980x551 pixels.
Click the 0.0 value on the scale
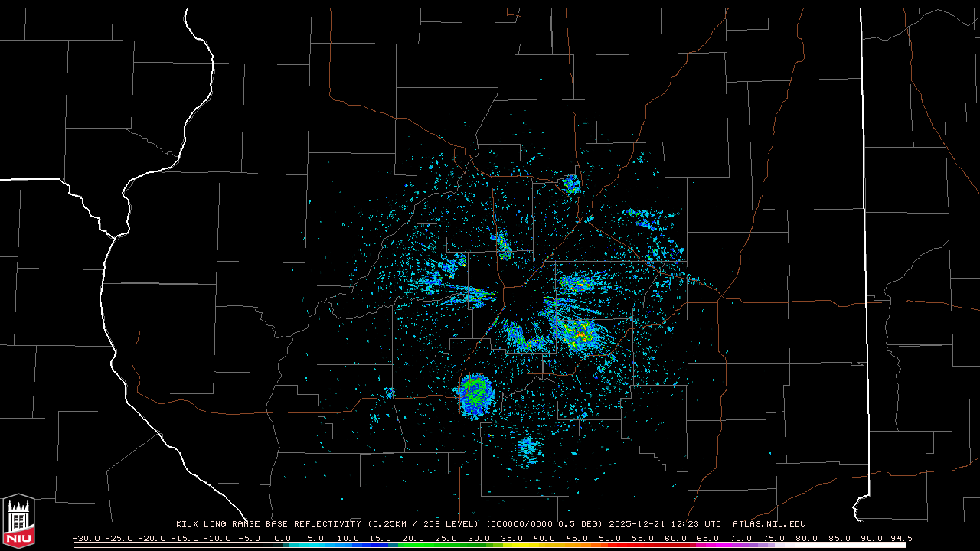283,538
